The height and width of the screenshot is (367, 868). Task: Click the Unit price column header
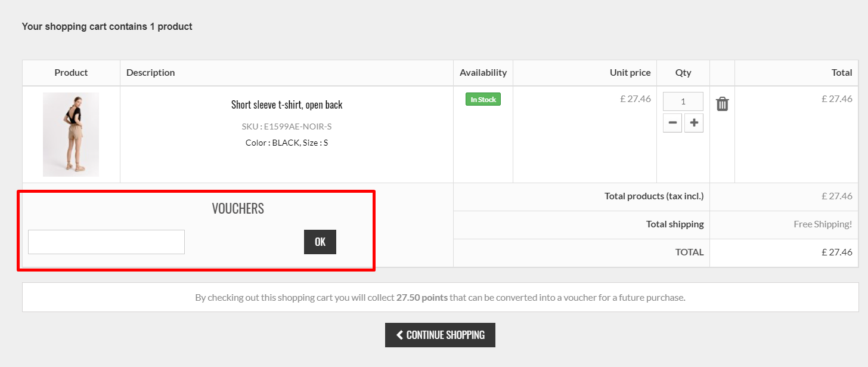click(x=630, y=72)
